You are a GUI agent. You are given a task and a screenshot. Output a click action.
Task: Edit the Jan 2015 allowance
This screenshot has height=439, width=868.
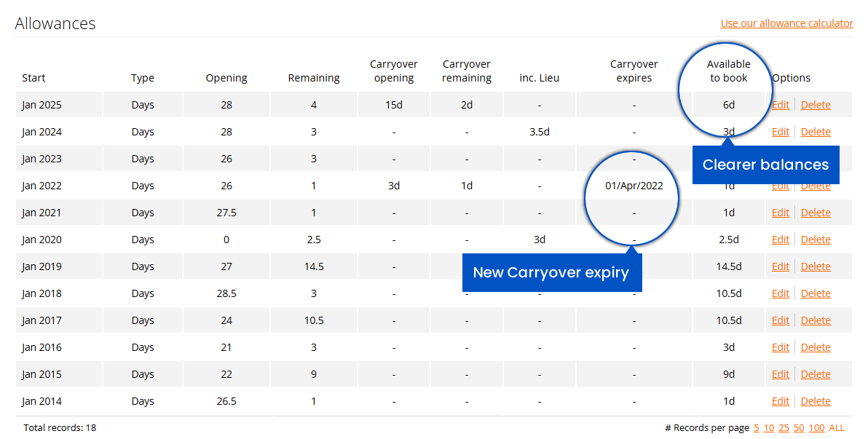click(780, 373)
